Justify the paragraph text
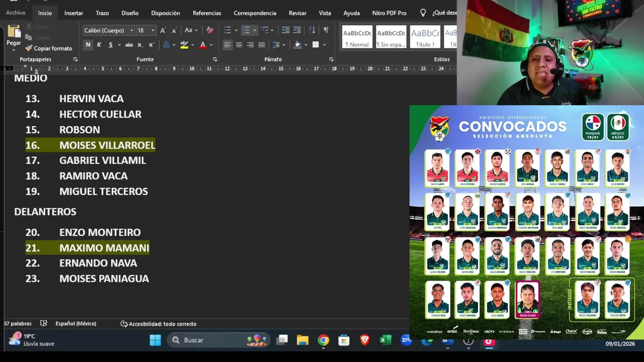 [x=261, y=45]
